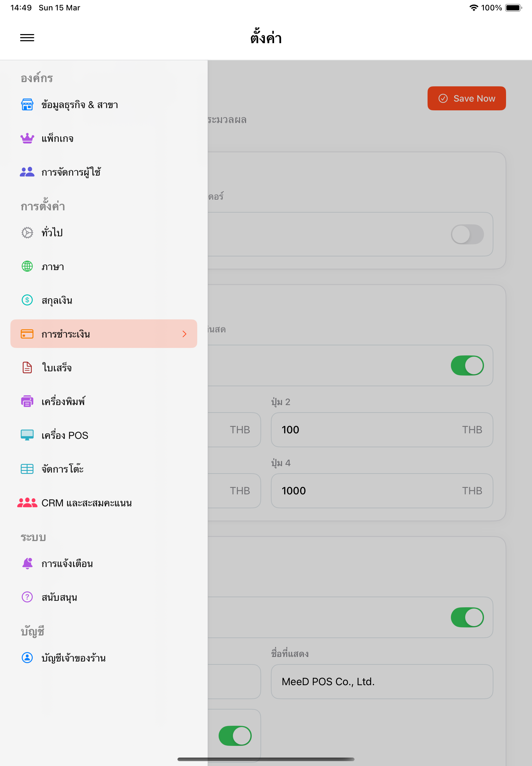
Task: Open CRM และสะสมคะแนน menu entry
Action: point(104,502)
